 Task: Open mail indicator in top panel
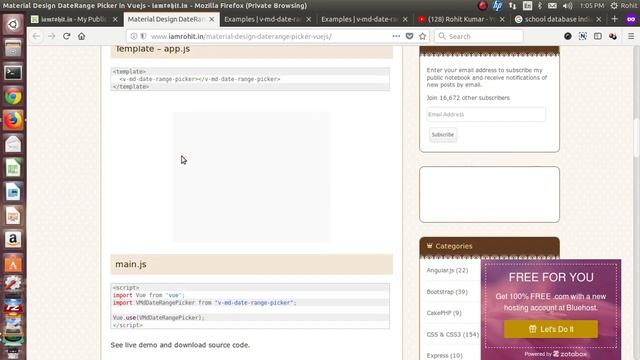coord(552,6)
